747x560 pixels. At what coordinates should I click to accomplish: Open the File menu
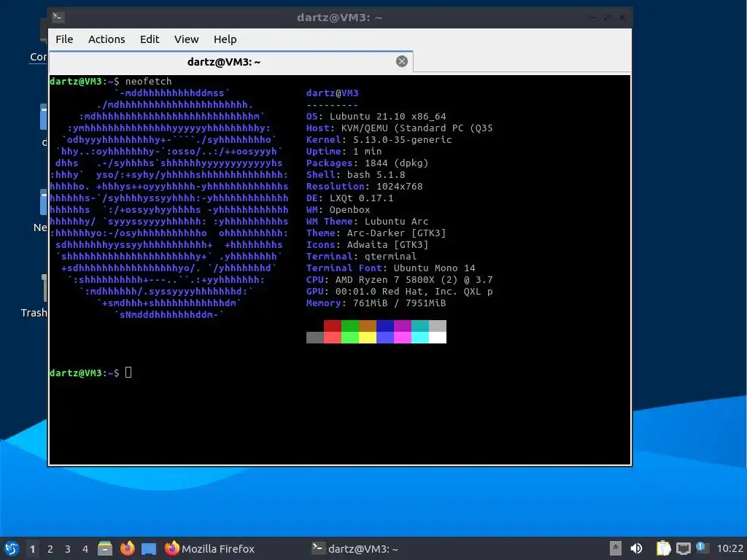[64, 39]
